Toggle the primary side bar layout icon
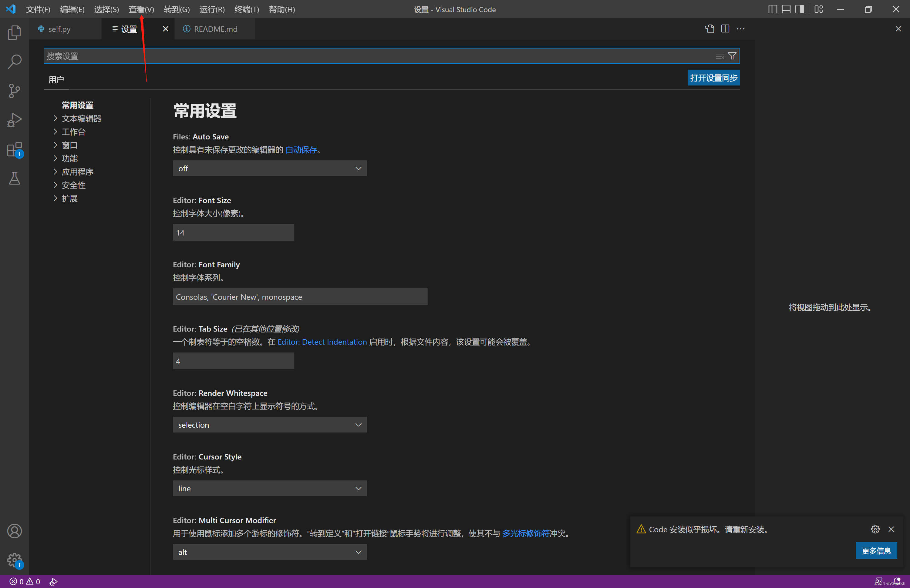This screenshot has width=910, height=588. [773, 9]
